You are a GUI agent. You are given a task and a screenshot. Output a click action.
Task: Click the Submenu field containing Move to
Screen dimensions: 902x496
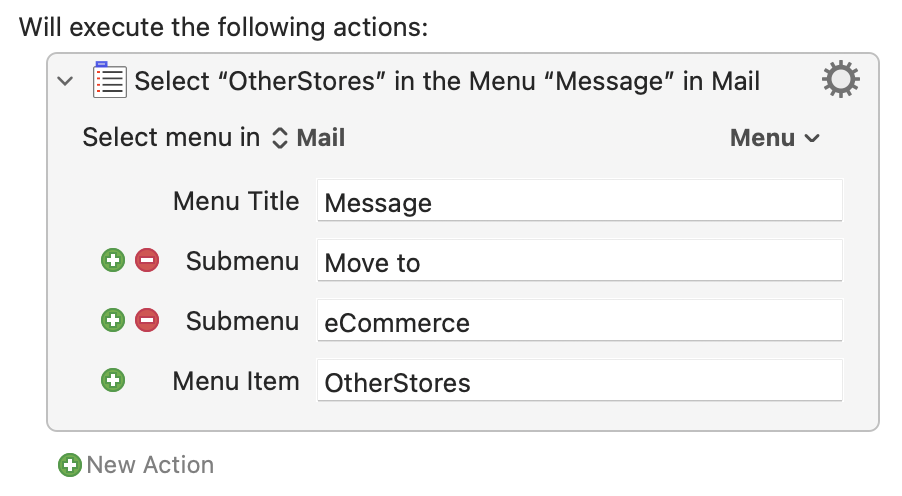pos(580,261)
